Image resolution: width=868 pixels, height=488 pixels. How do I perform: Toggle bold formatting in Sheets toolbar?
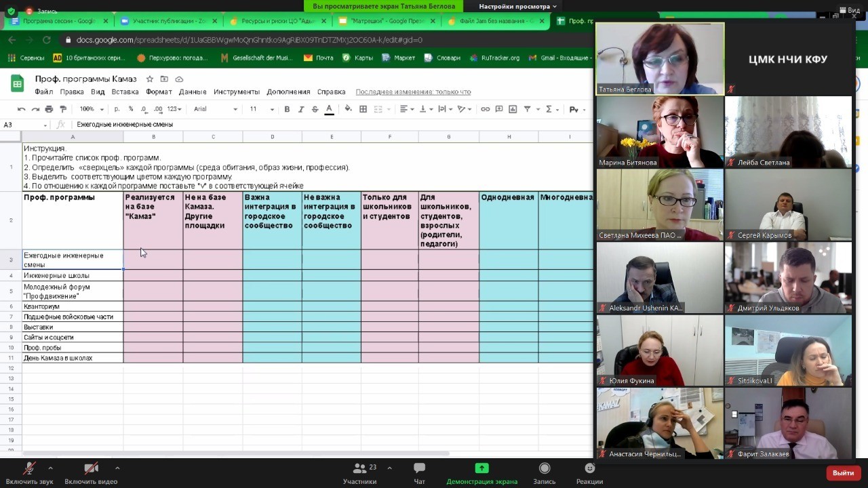[287, 109]
